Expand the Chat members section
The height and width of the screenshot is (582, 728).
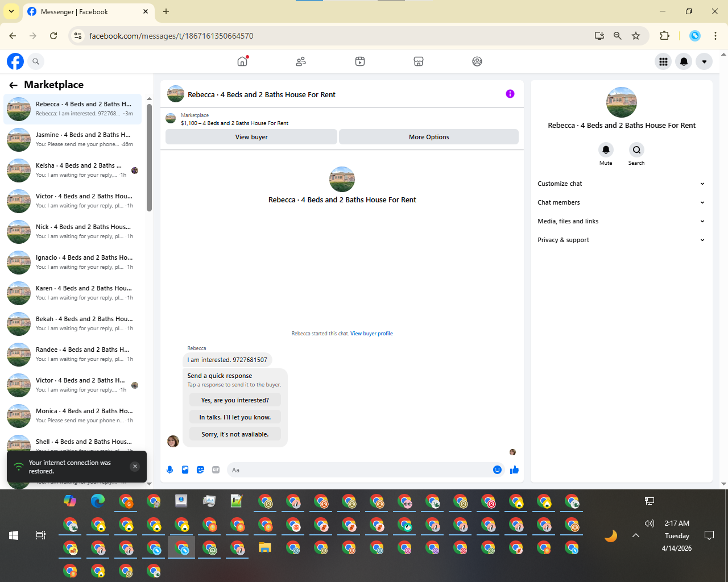pos(621,202)
